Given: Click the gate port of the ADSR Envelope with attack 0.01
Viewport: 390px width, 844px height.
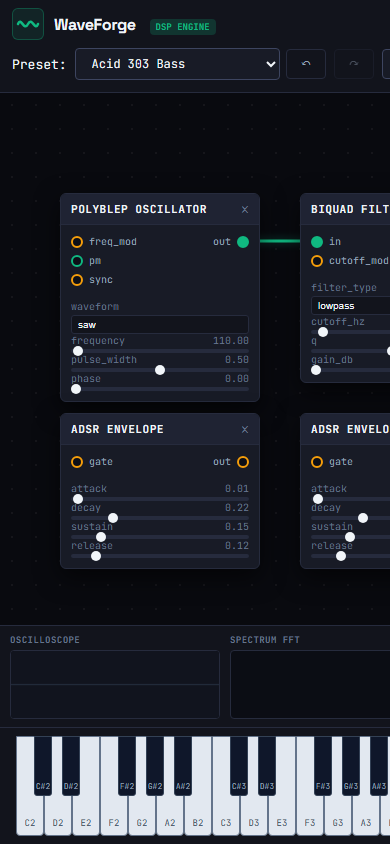Looking at the screenshot, I should pos(77,462).
